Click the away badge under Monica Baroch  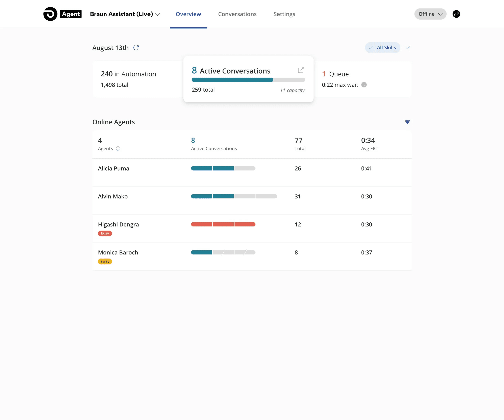[x=105, y=261]
